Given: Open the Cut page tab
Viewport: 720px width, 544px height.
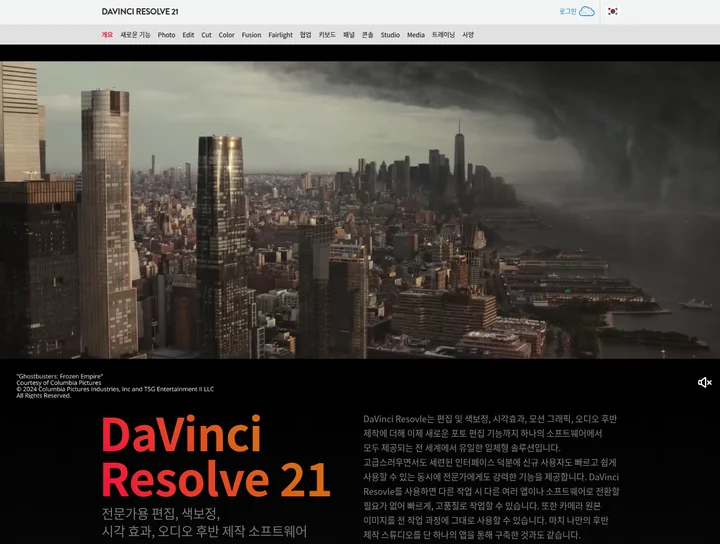Looking at the screenshot, I should click(206, 35).
